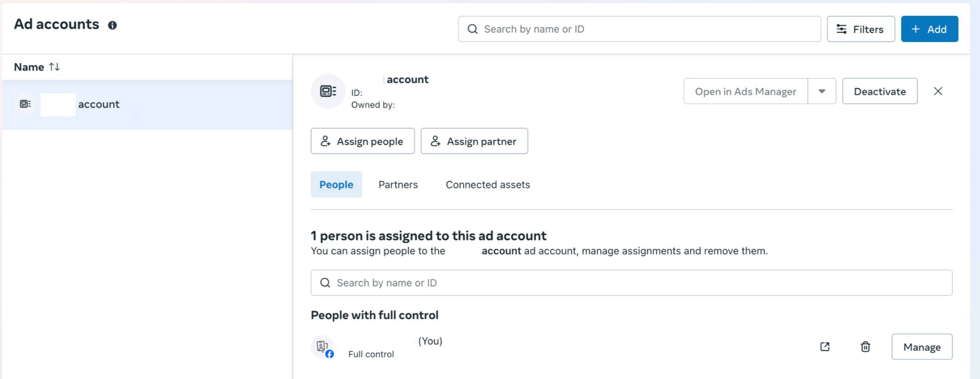Image resolution: width=980 pixels, height=379 pixels.
Task: Expand the Open in Ads Manager dropdown arrow
Action: click(x=822, y=91)
